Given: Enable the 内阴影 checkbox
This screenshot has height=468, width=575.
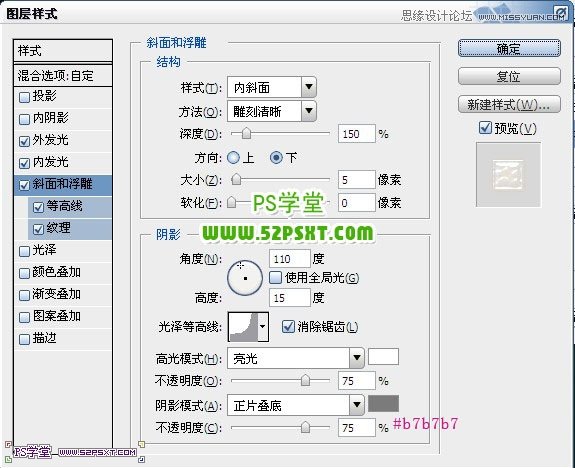Looking at the screenshot, I should 24,119.
